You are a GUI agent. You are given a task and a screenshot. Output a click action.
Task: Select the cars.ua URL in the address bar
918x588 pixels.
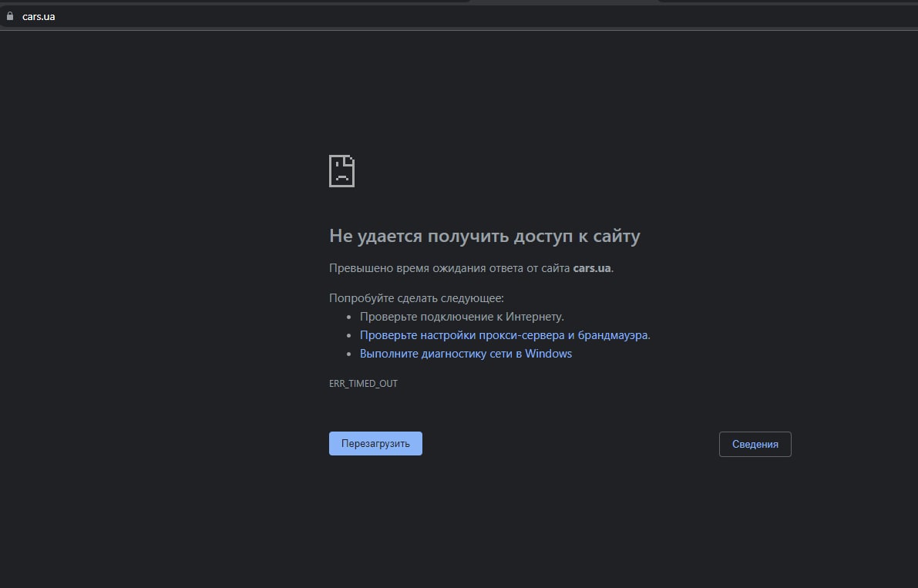coord(39,16)
